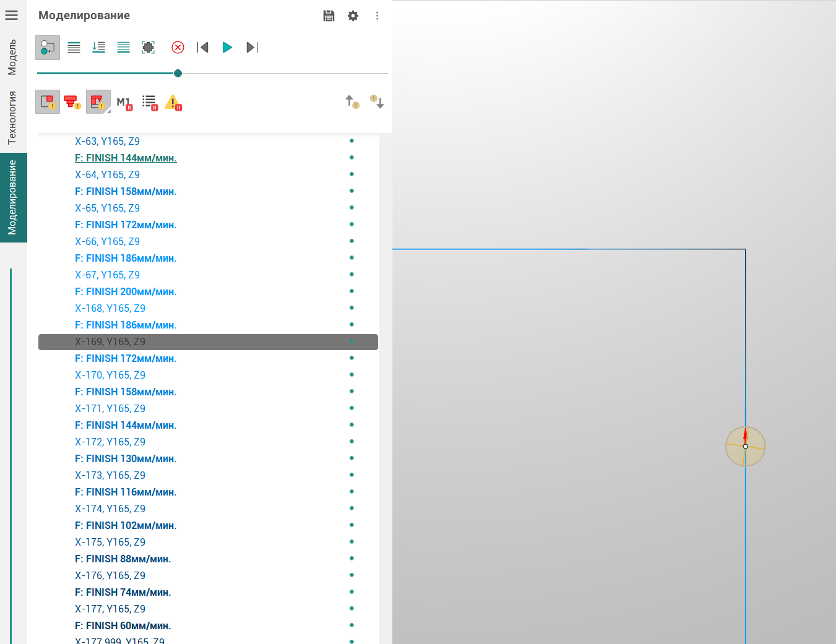The width and height of the screenshot is (836, 644).
Task: Click the M1 pause condition icon
Action: tap(124, 103)
